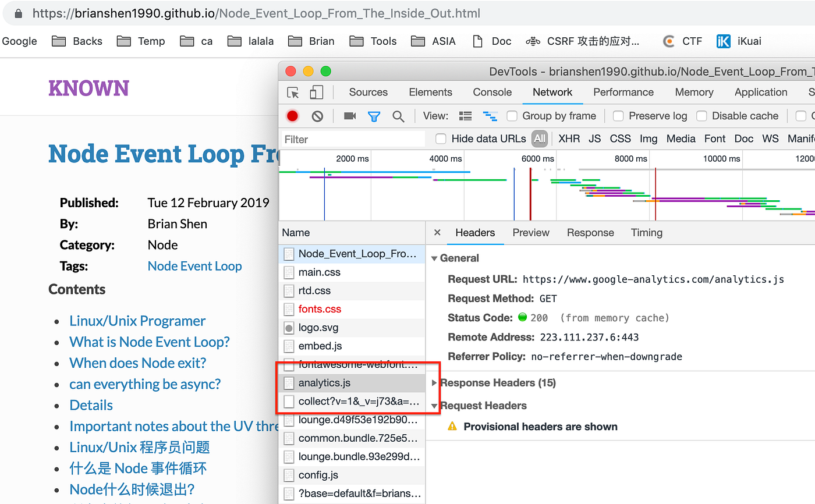Expand Response Headers (15)
Viewport: 815px width, 504px height.
[x=434, y=383]
